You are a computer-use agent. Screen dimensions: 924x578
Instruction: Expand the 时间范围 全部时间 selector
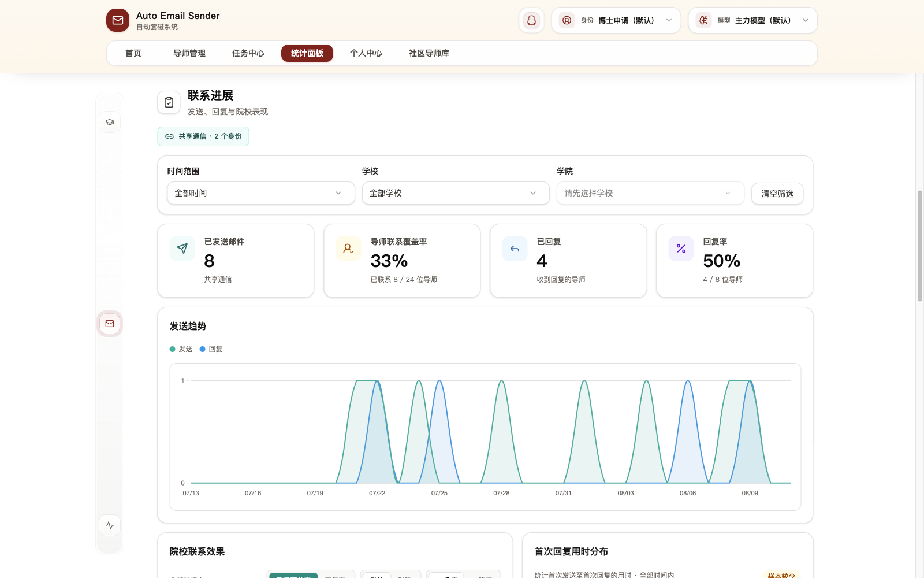pyautogui.click(x=261, y=193)
